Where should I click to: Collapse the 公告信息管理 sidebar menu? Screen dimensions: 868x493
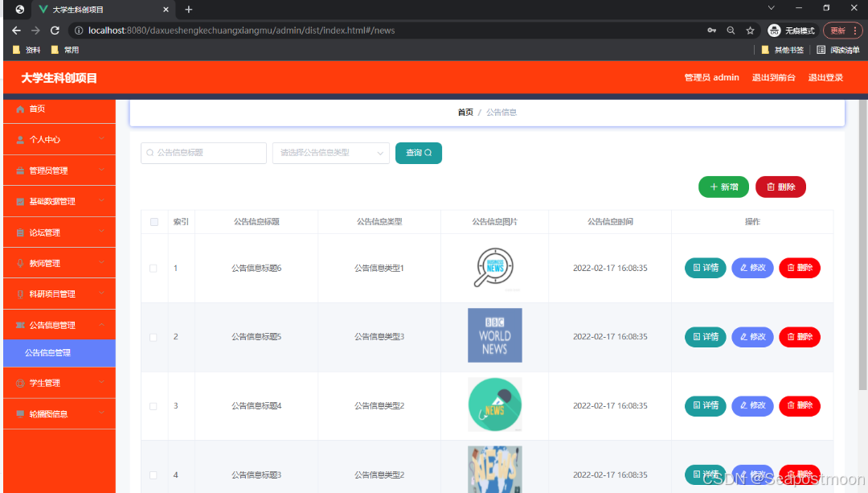56,323
